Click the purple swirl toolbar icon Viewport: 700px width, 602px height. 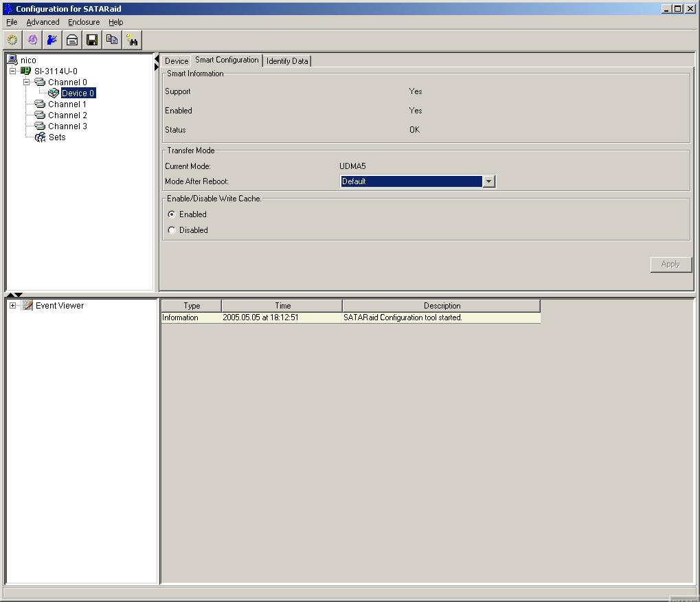click(32, 40)
